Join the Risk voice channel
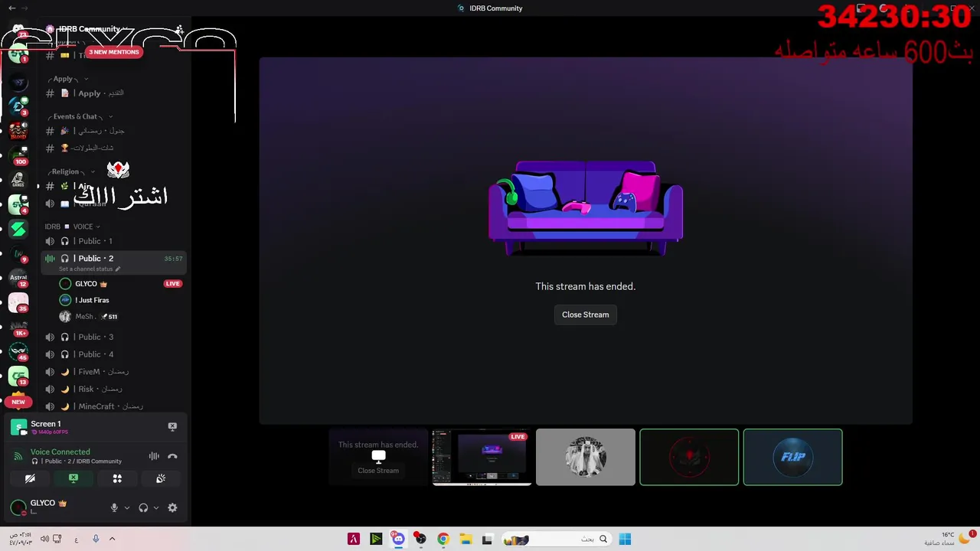980x551 pixels. coord(114,389)
